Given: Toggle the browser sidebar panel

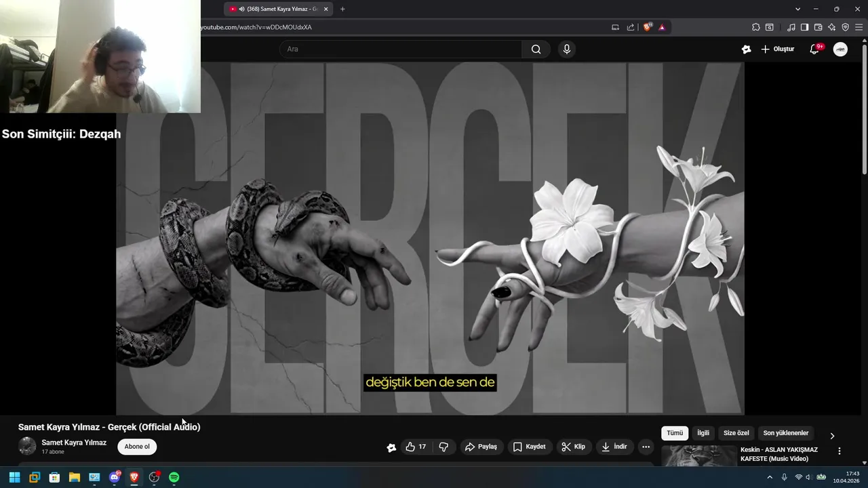Looking at the screenshot, I should point(804,27).
